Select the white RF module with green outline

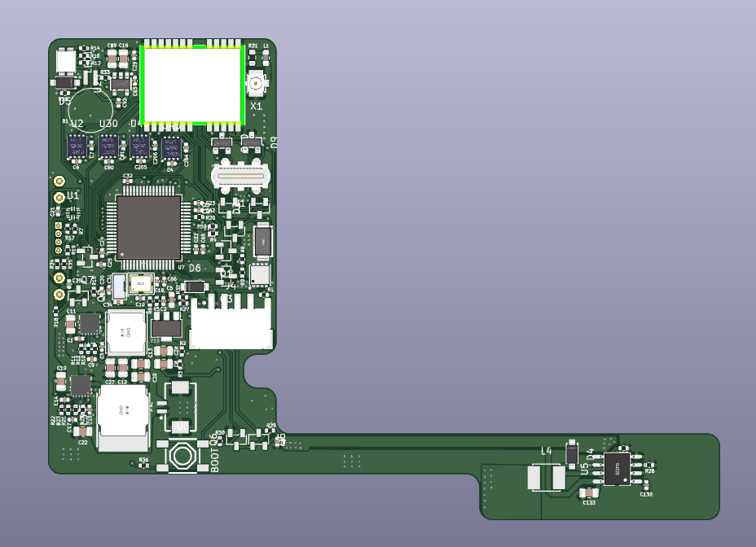[x=192, y=85]
